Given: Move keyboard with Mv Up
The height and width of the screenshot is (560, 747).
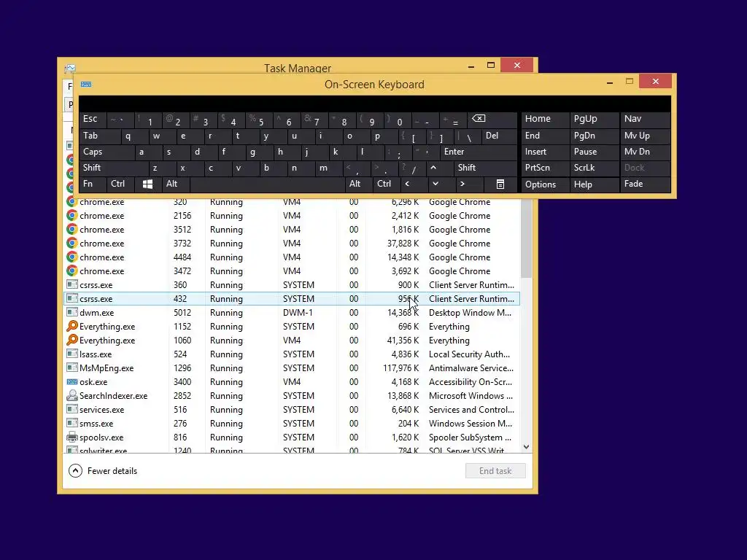Looking at the screenshot, I should pos(645,136).
